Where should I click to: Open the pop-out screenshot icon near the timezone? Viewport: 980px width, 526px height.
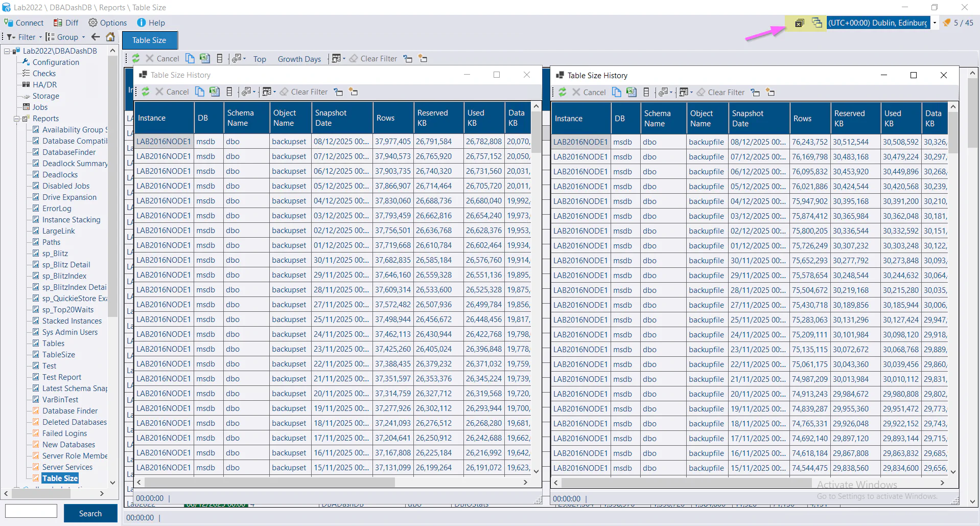point(799,22)
